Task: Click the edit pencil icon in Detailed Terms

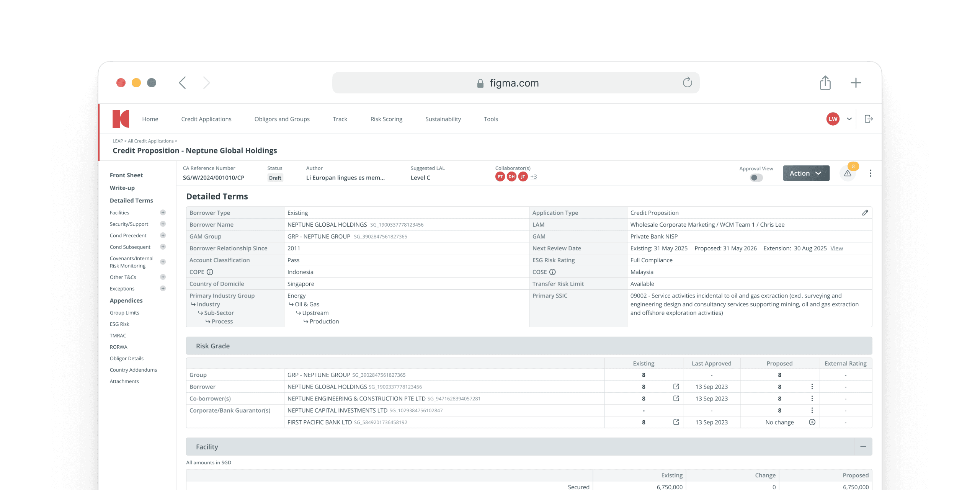Action: (x=865, y=213)
